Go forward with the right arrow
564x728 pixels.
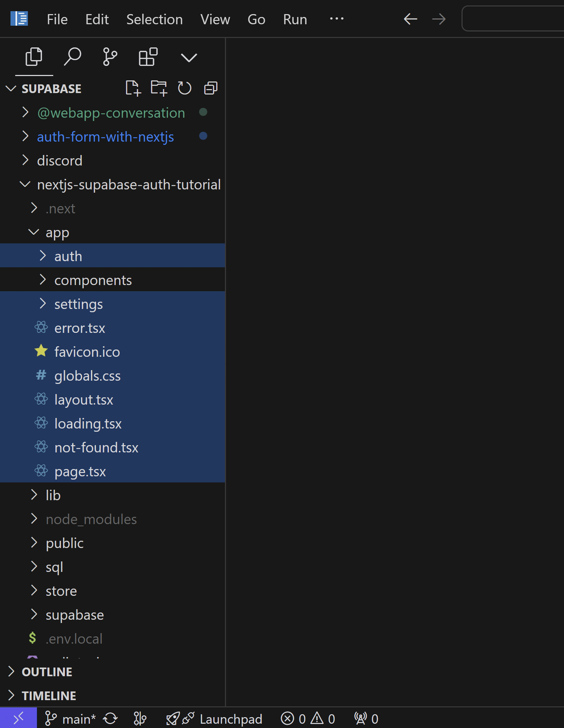click(439, 19)
